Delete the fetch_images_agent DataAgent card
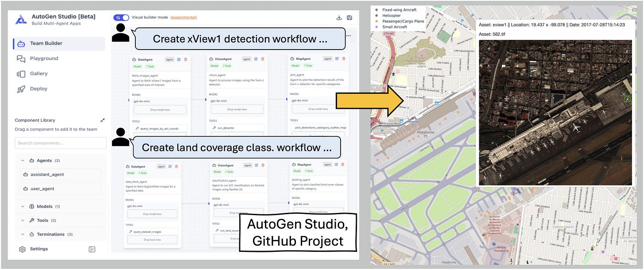The image size is (644, 270). coord(185,59)
